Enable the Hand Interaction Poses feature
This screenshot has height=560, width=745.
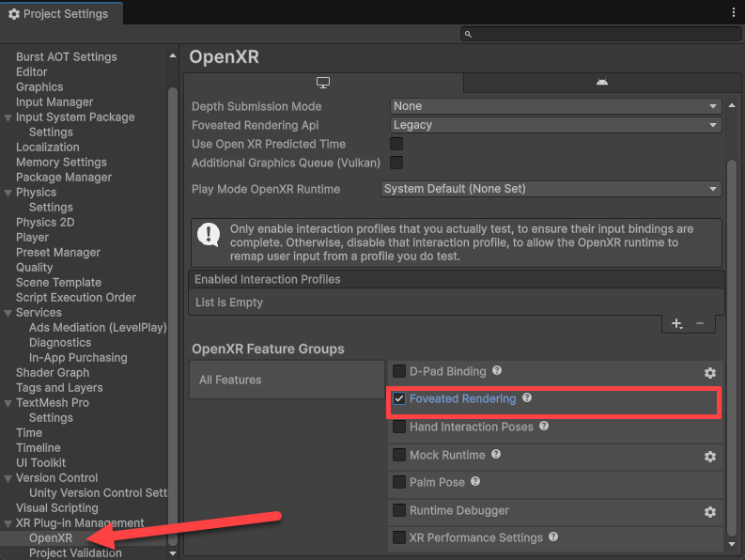click(x=399, y=427)
